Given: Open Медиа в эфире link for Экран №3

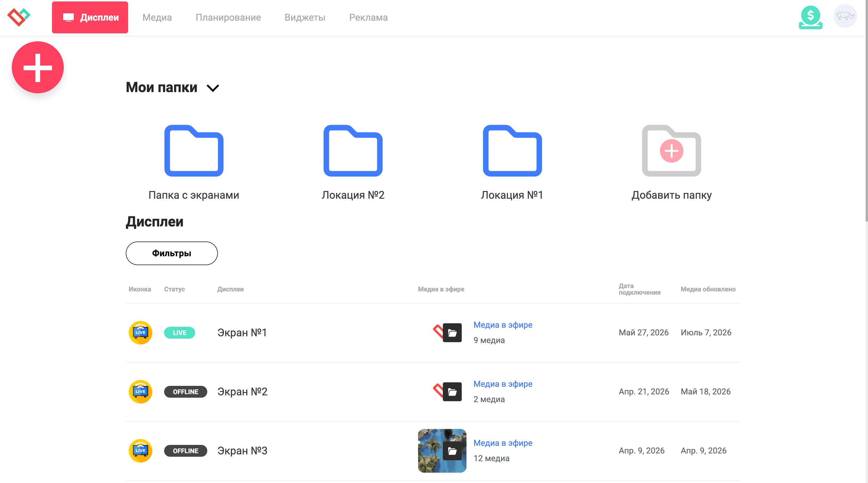Looking at the screenshot, I should (503, 443).
